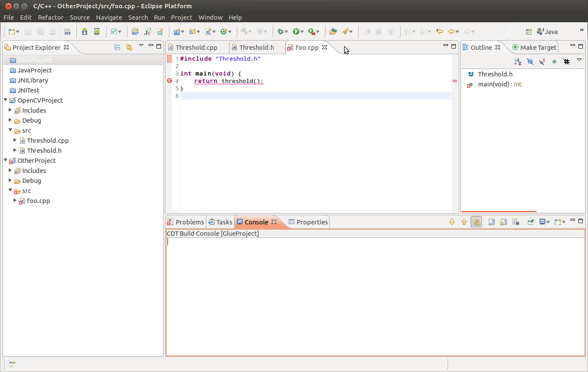This screenshot has width=588, height=372.
Task: Click the error marker in overview ruler
Action: 455,81
